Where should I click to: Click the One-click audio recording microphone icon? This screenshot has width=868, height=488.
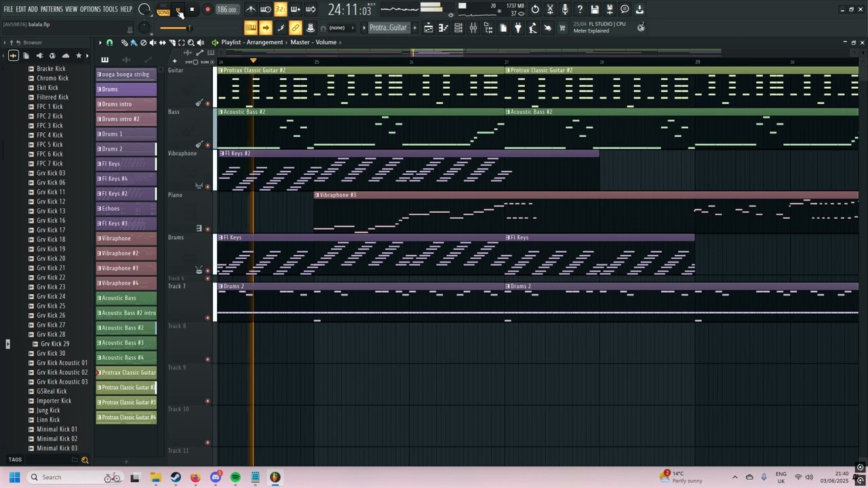tap(565, 9)
